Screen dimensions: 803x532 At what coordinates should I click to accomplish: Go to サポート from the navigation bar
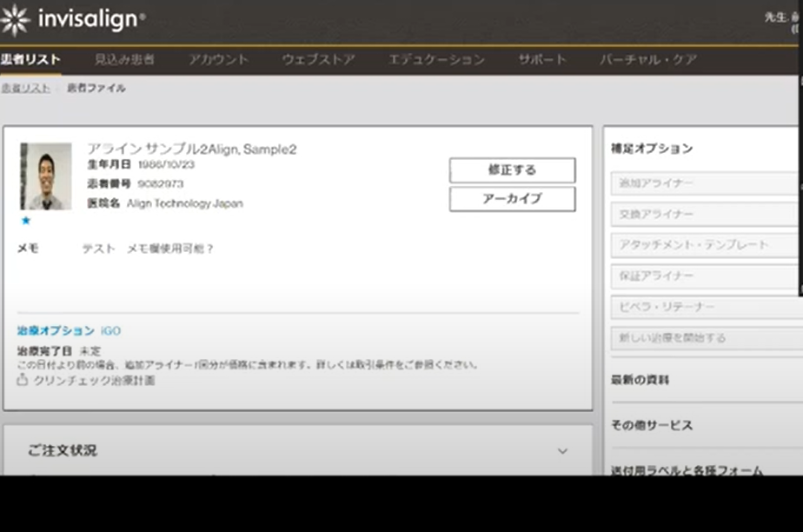pos(543,61)
